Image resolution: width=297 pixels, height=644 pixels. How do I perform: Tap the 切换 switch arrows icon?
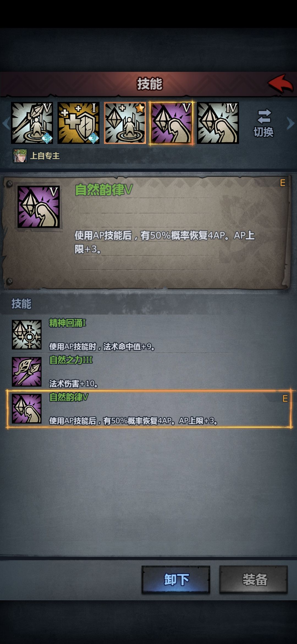point(264,116)
